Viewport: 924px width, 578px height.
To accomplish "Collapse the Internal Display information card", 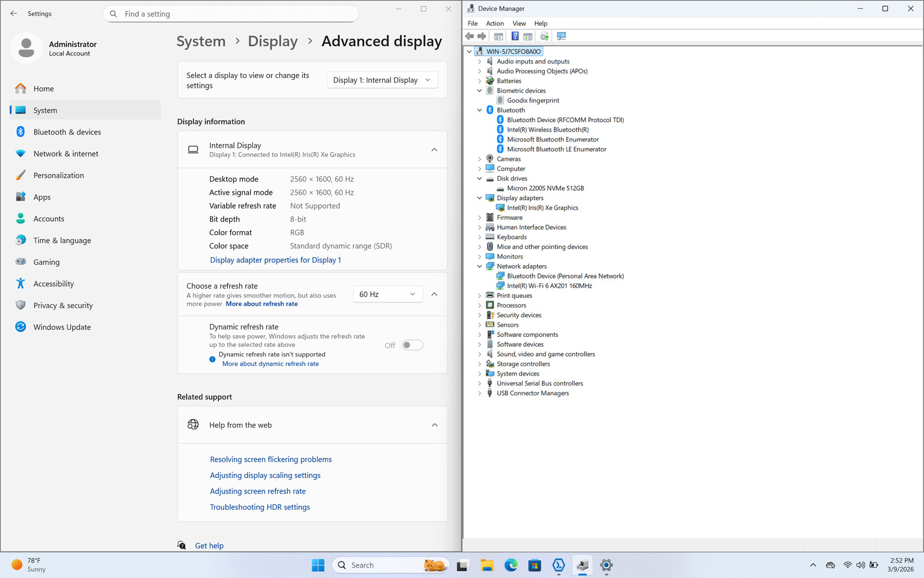I will click(x=434, y=150).
